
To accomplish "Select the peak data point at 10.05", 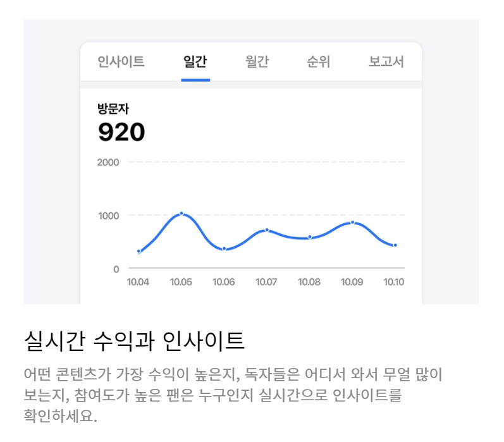I will (x=181, y=214).
